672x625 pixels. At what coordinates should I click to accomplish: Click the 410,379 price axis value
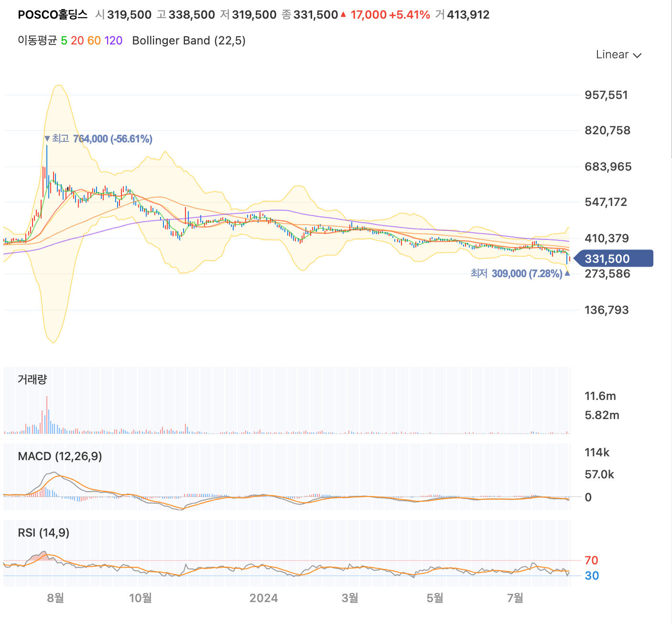[x=607, y=238]
